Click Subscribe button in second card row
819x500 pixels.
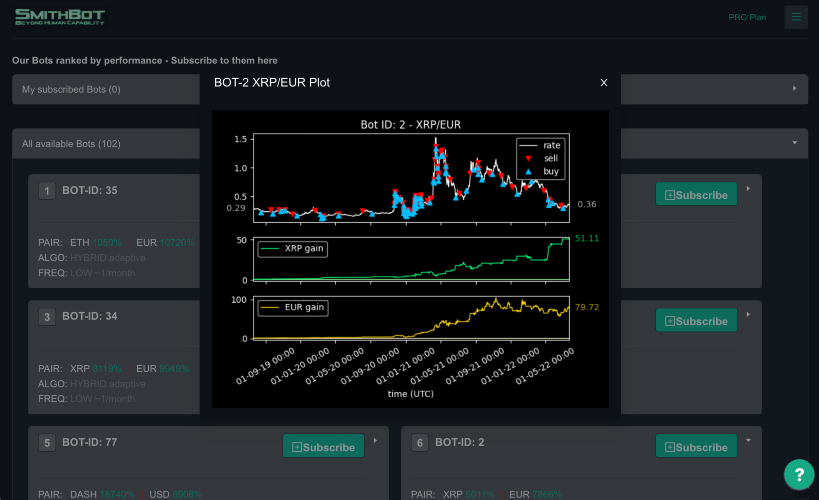pyautogui.click(x=696, y=321)
